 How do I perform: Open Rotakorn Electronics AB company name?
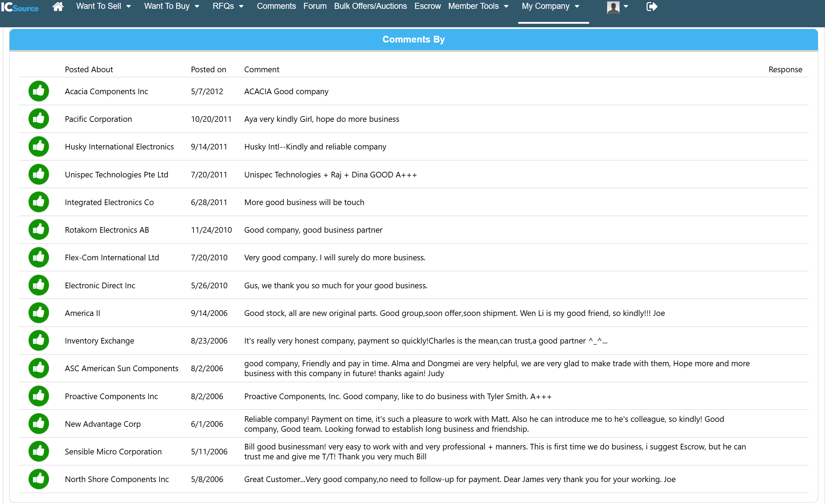[107, 230]
